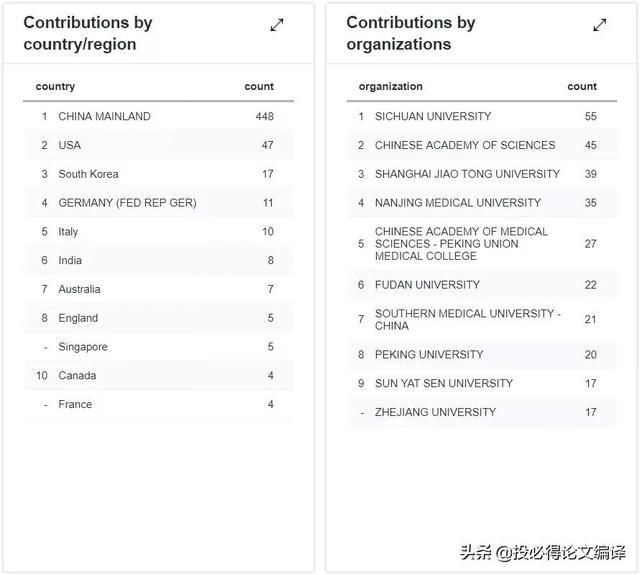640x575 pixels.
Task: Select the CHINA MAINLAND row
Action: coord(158,116)
